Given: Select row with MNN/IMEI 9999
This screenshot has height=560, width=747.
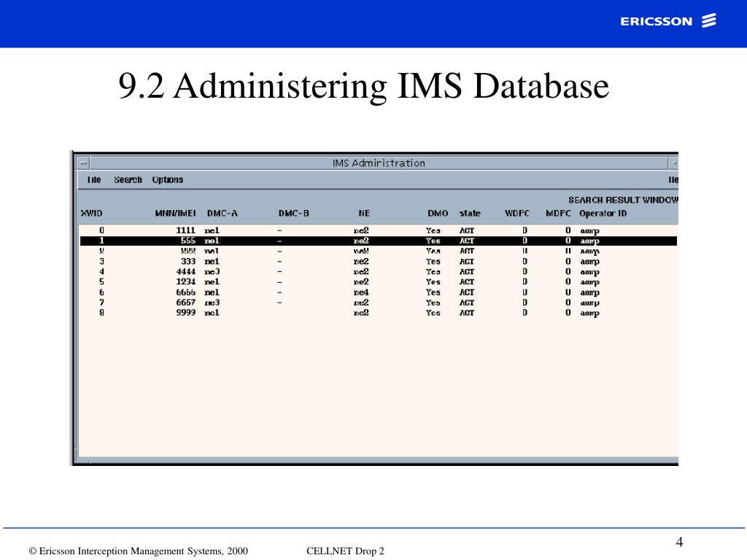Looking at the screenshot, I should (x=379, y=313).
